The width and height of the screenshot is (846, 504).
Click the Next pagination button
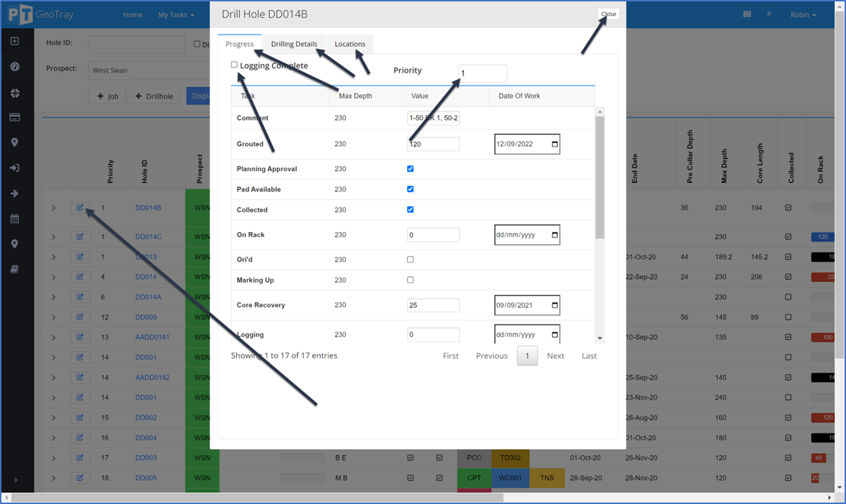tap(555, 355)
